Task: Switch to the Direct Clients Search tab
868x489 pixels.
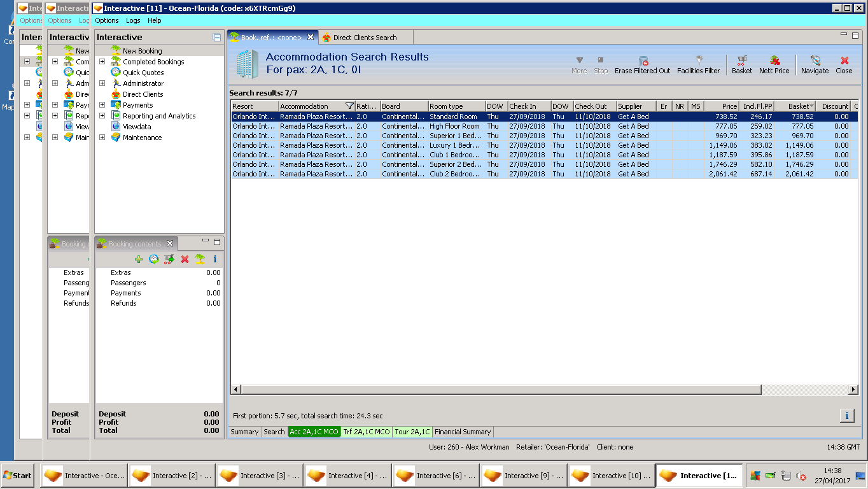Action: click(x=365, y=38)
